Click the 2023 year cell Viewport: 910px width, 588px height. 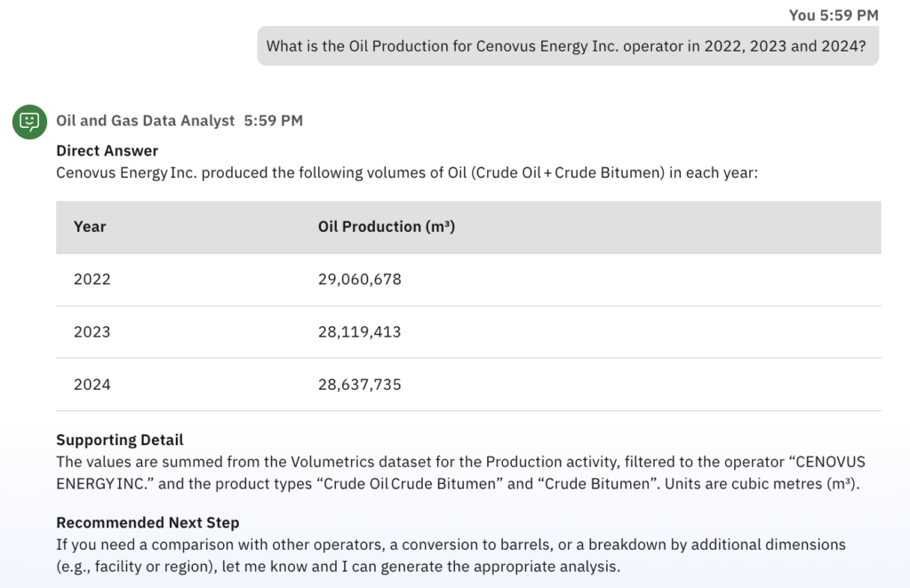(x=92, y=332)
